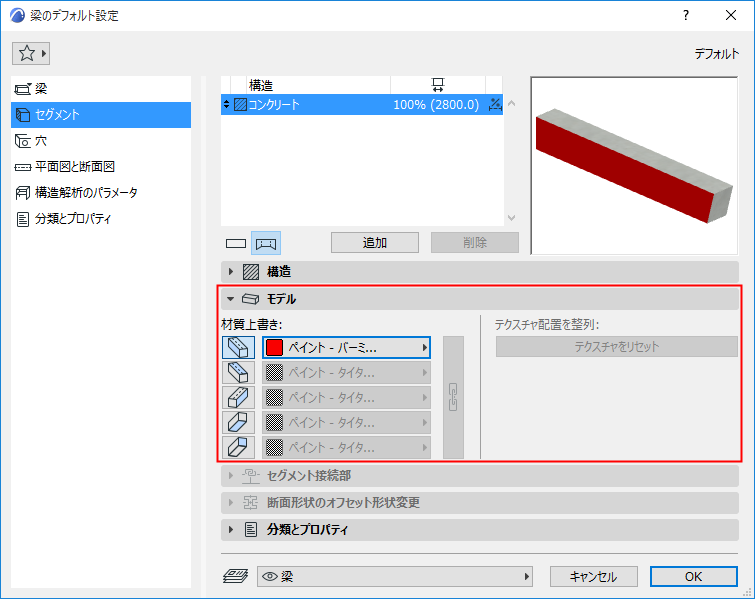Select the コンクリート segment row
This screenshot has width=755, height=599.
[362, 104]
